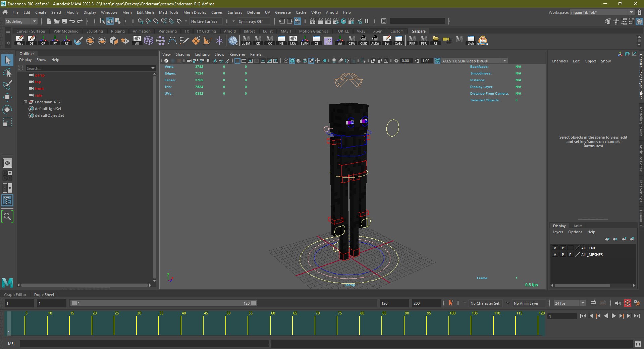
Task: Open the Deform menu
Action: click(253, 12)
